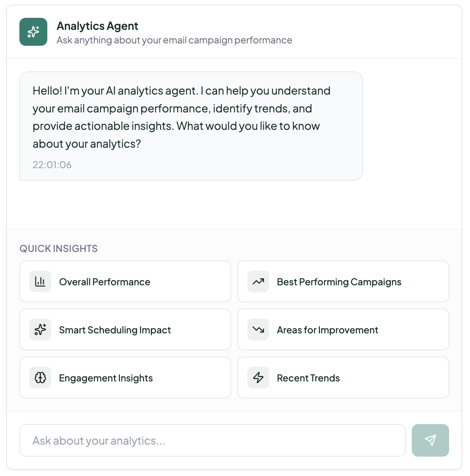The width and height of the screenshot is (470, 476).
Task: Click the sparkle icon for Smart Scheduling
Action: coord(40,329)
